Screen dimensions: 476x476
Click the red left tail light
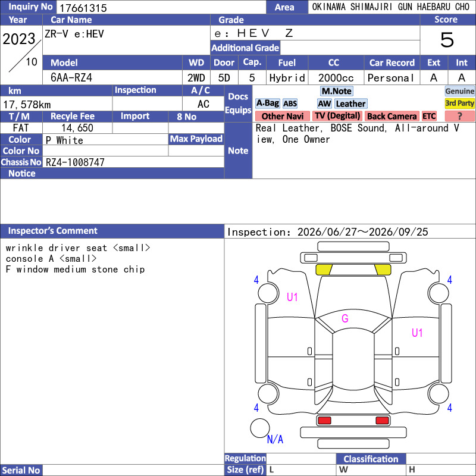click(324, 420)
